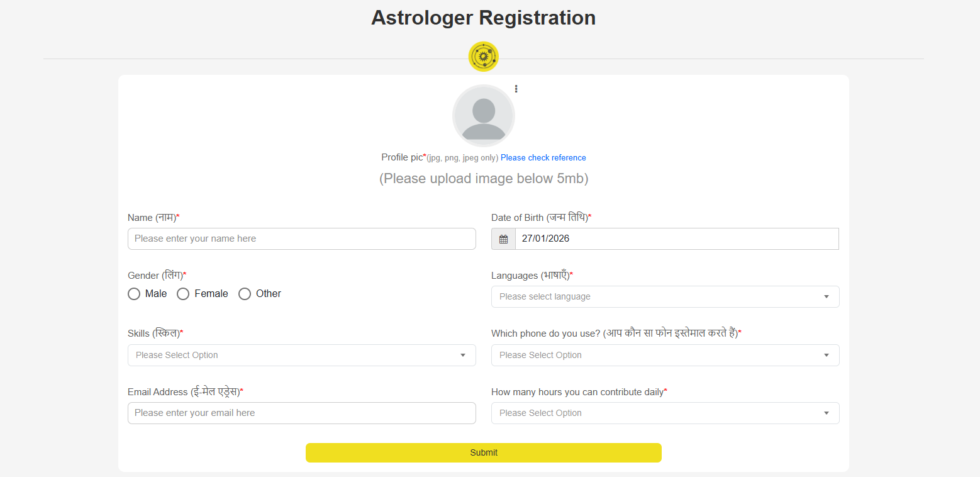Screen dimensions: 980x477
Task: Click the yellow astrology logo icon
Action: 483,57
